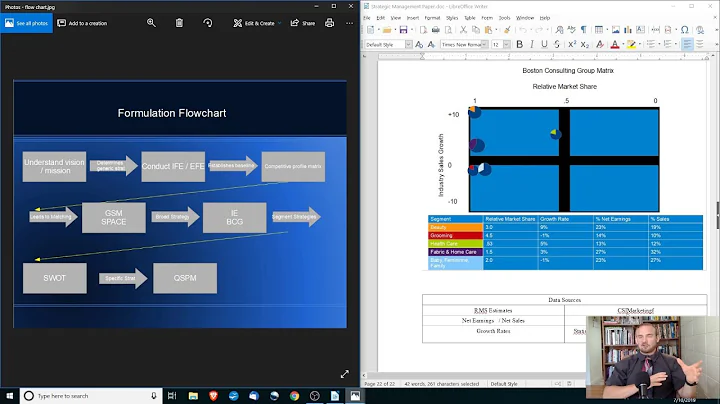Click the Clone Formatting paintbrush icon
Viewport: 720px width, 404px height.
(x=507, y=30)
